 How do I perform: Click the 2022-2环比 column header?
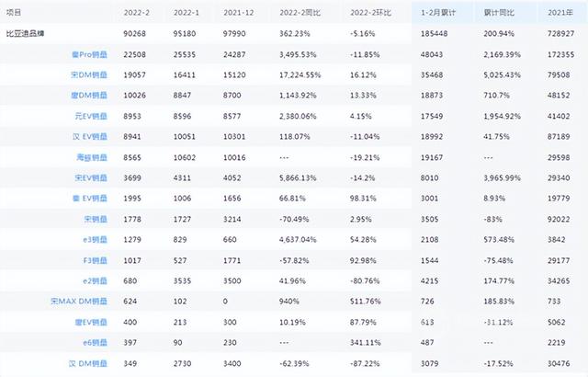tap(370, 12)
